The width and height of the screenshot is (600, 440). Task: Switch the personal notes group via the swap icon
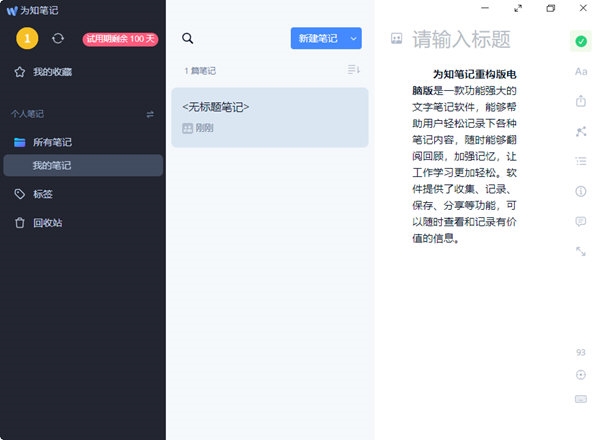coord(150,114)
